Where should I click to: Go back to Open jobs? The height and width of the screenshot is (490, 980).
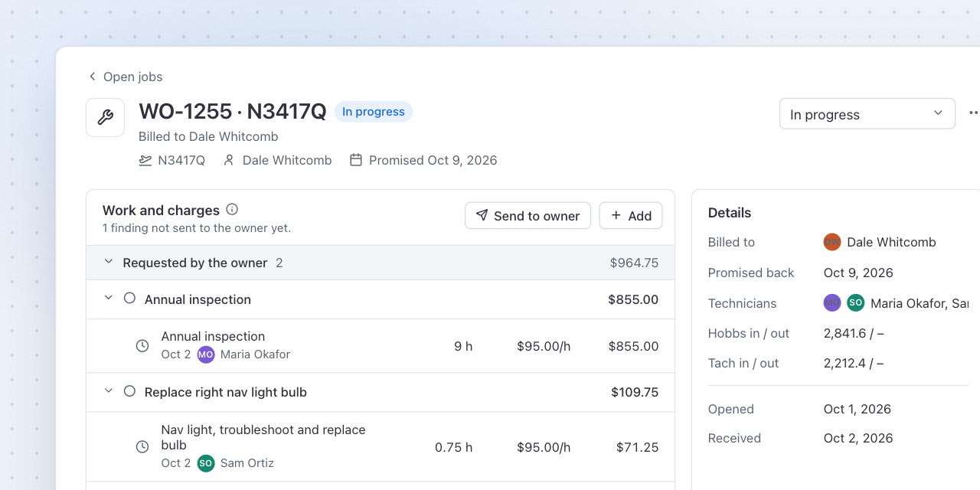125,77
